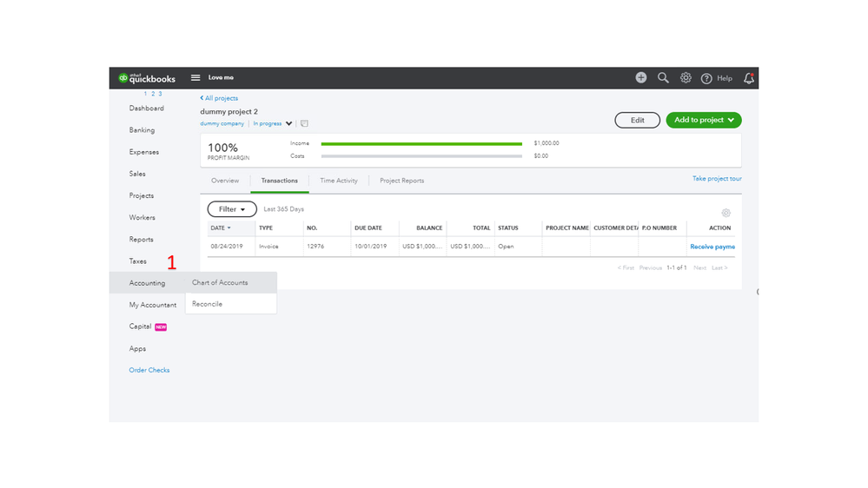The image size is (868, 488).
Task: Click the Open status cell
Action: [506, 247]
